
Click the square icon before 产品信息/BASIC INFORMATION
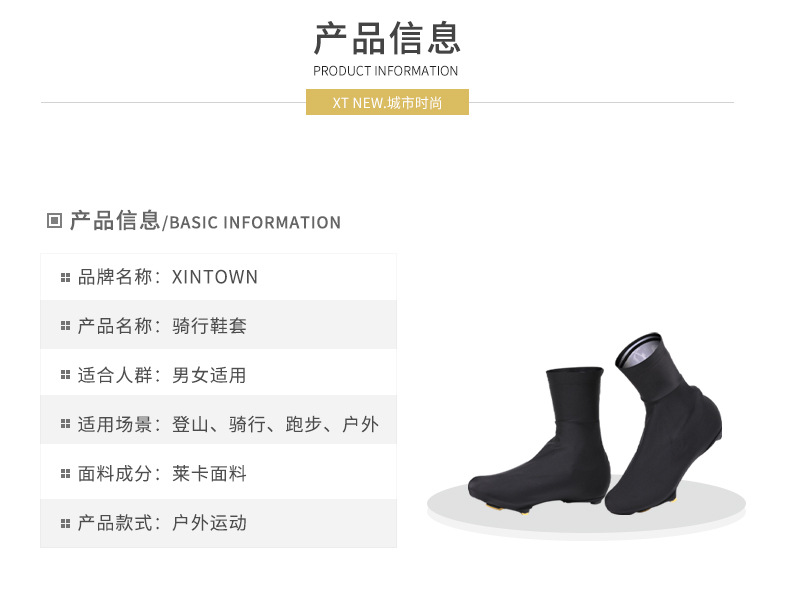54,221
